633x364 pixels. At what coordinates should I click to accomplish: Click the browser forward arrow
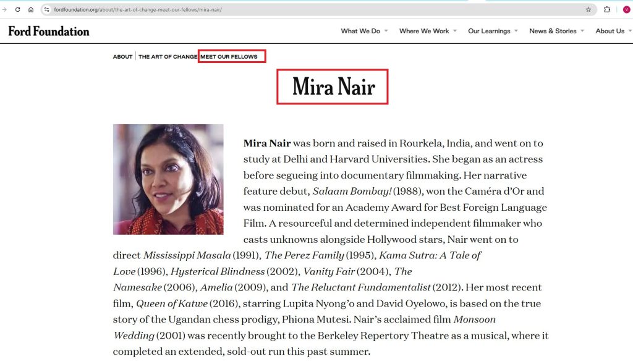[4, 10]
